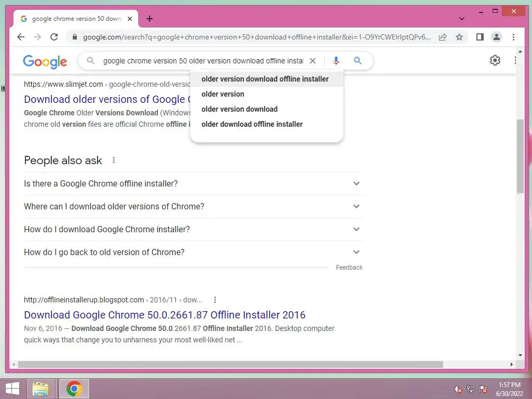Select the 'older version' suggestion

pyautogui.click(x=267, y=94)
